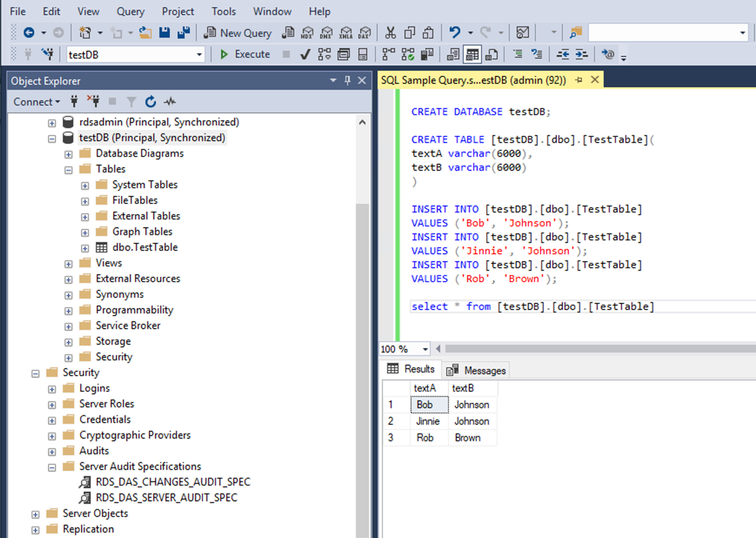Click the Undo arrow icon
The image size is (756, 538).
tap(455, 33)
